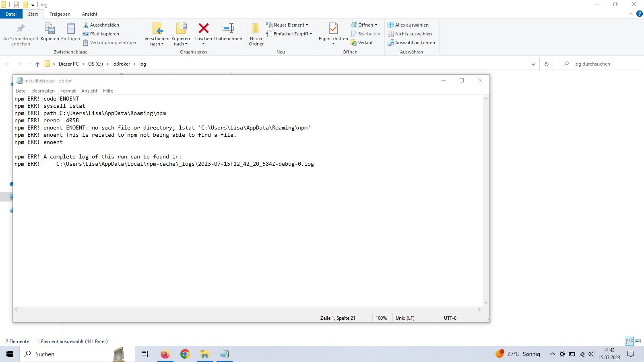The height and width of the screenshot is (362, 644).
Task: Click Notepad horizontal scrollbar right arrow
Action: coord(479,310)
